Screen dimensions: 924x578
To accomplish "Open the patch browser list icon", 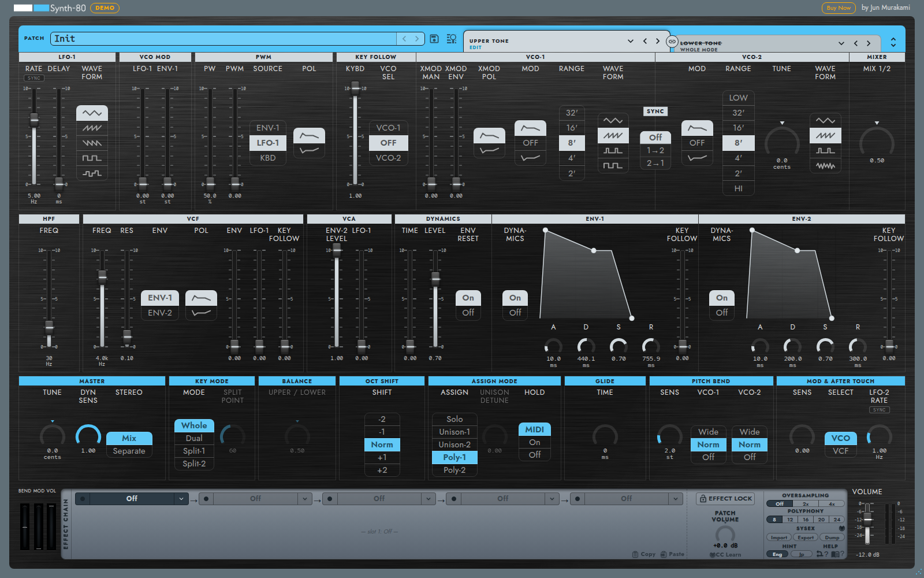I will coord(452,39).
